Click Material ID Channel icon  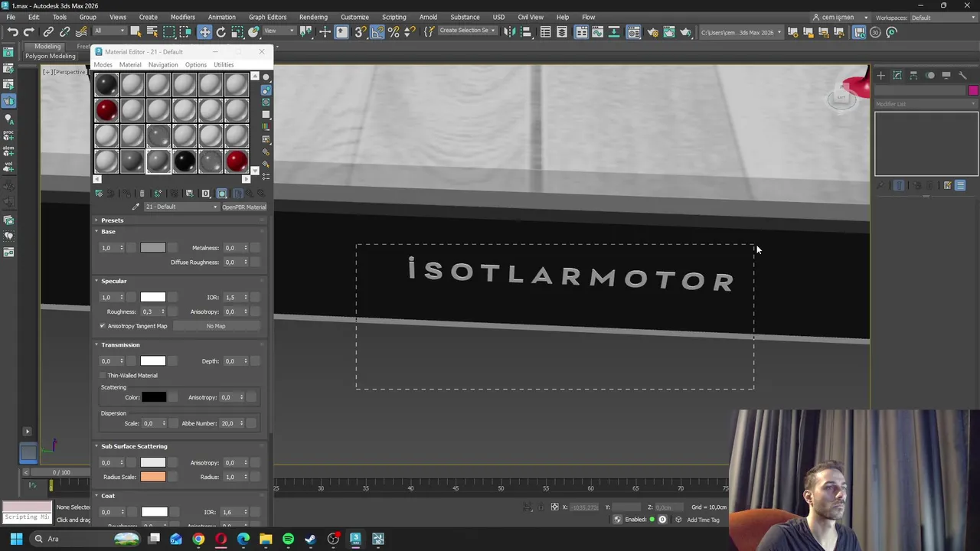click(205, 194)
